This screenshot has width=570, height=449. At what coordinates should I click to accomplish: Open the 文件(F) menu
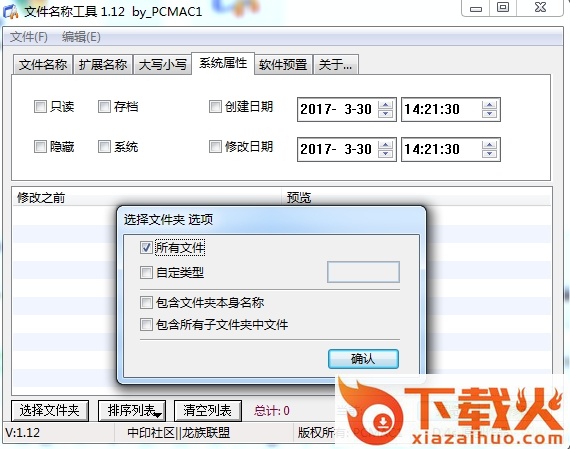coord(28,37)
